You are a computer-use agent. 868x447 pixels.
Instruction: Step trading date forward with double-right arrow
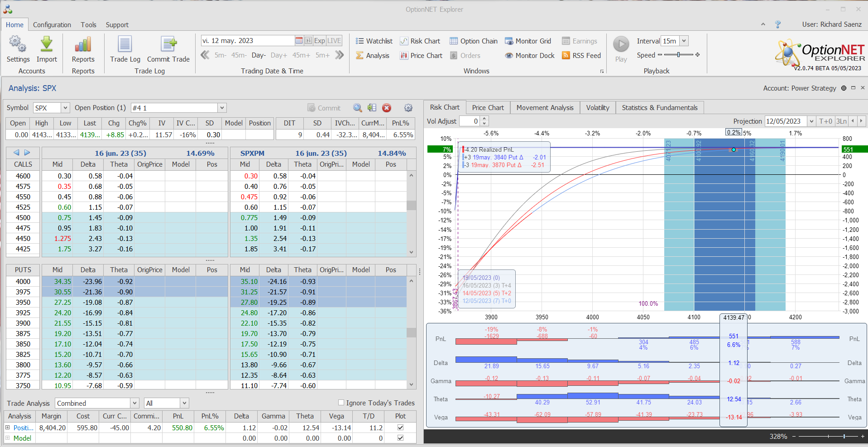pyautogui.click(x=340, y=55)
